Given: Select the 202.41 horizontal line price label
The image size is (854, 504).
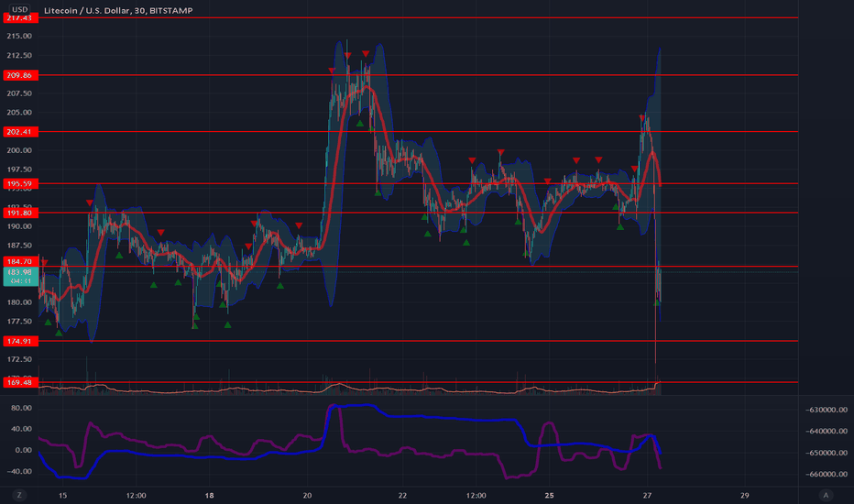Looking at the screenshot, I should point(21,132).
